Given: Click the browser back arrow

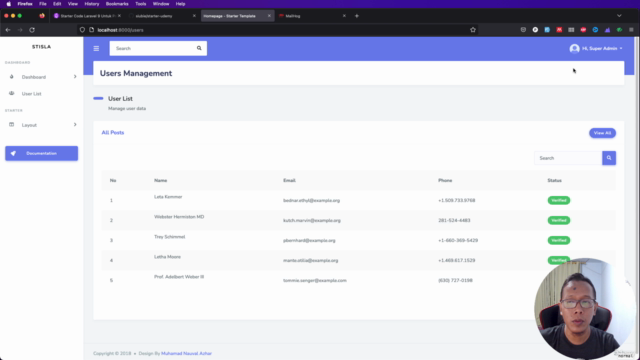Looking at the screenshot, I should click(8, 30).
